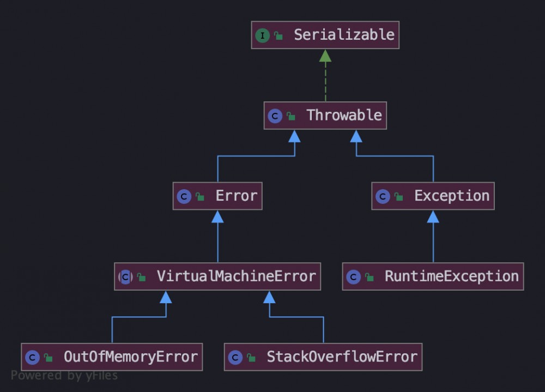Screen dimensions: 545x392
Task: Click the class icon beside OutOfMemoryError
Action: point(33,358)
